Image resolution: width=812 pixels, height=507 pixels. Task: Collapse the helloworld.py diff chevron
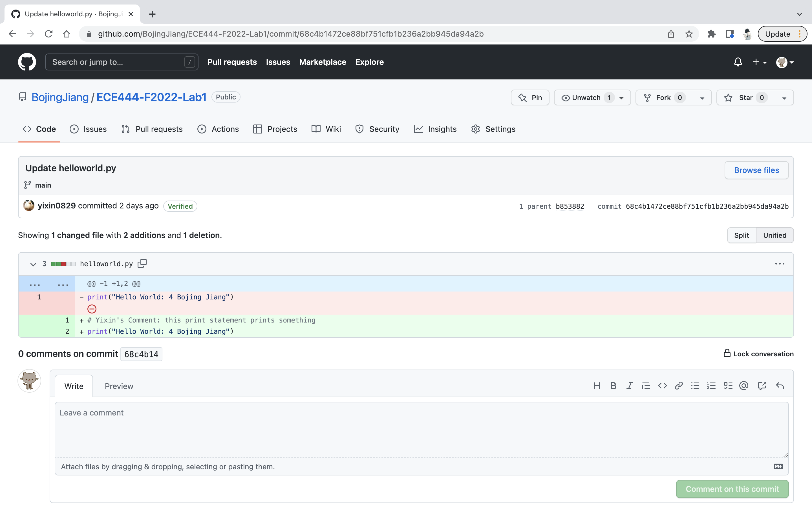click(33, 264)
